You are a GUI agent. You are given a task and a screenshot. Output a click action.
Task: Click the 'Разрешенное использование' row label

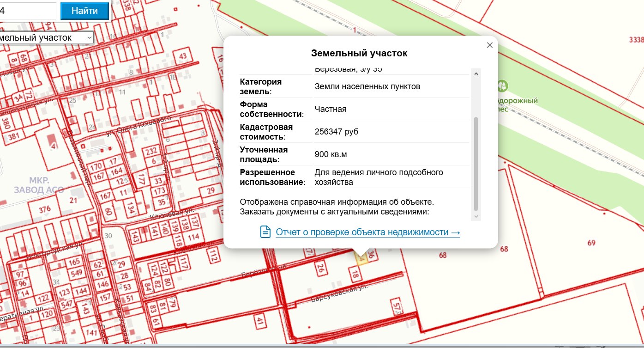pyautogui.click(x=273, y=177)
